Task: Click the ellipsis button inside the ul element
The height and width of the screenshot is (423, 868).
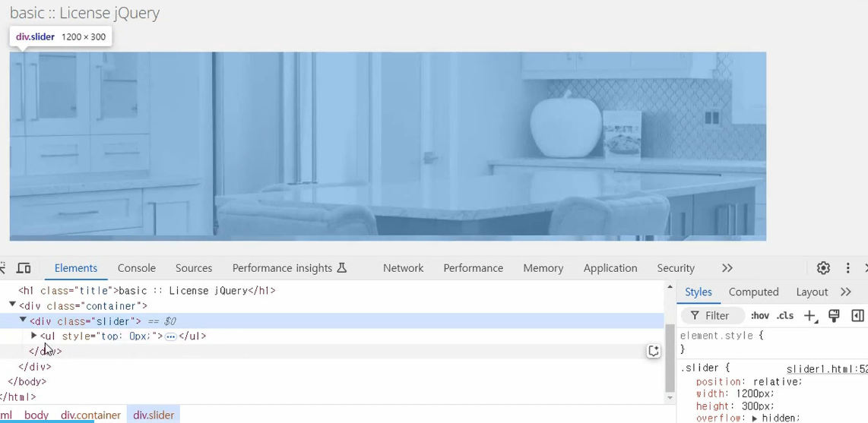Action: click(170, 336)
